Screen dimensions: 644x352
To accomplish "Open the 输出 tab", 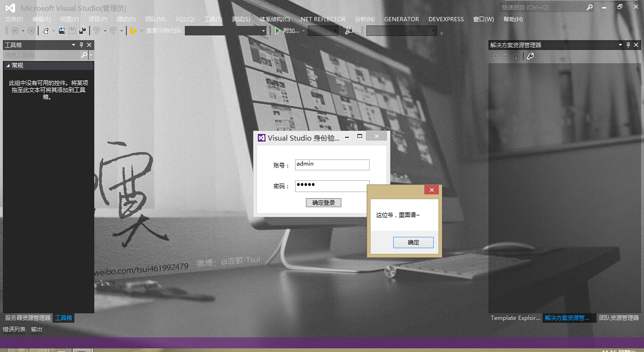I will 37,329.
